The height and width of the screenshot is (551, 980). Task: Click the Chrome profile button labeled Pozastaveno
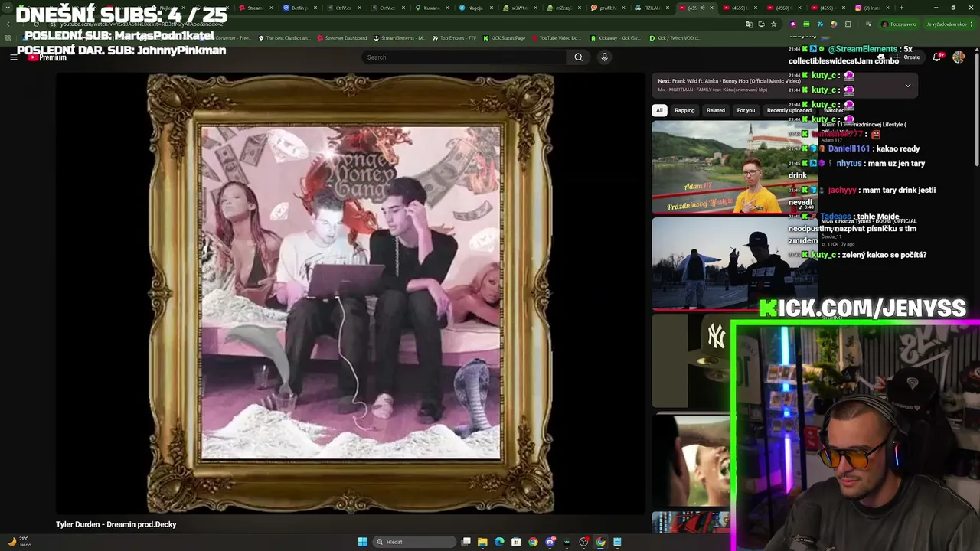click(900, 24)
